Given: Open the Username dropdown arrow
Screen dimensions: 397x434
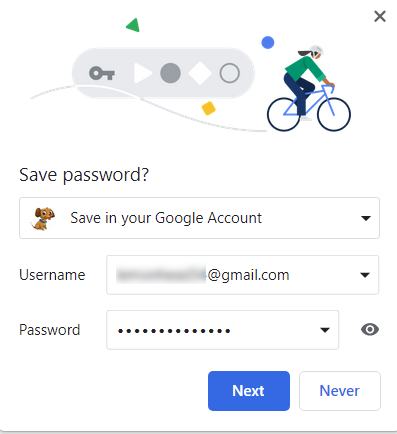Looking at the screenshot, I should click(365, 275).
